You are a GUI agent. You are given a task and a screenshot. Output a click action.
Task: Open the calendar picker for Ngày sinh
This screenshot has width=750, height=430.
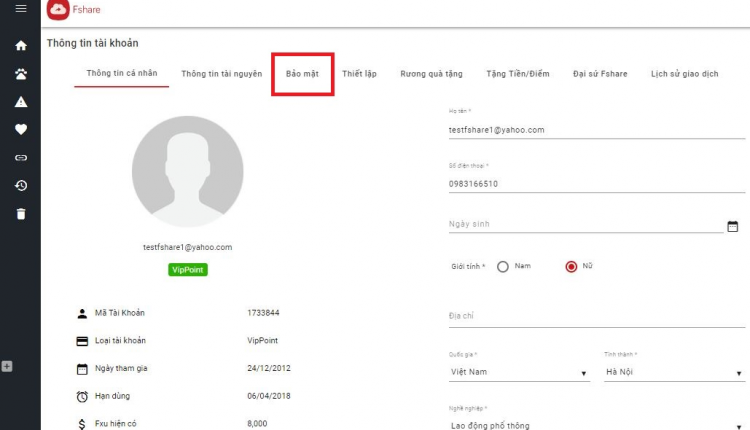[x=732, y=226]
